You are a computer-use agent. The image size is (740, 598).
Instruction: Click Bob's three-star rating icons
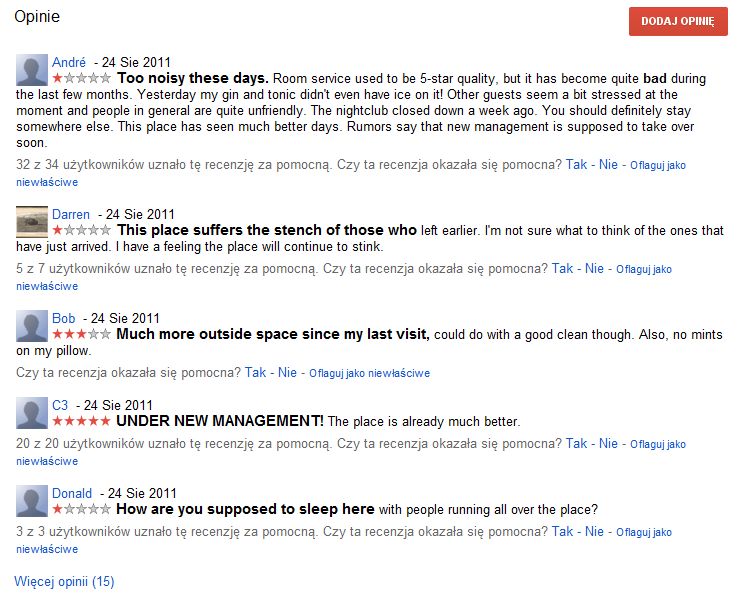pos(81,334)
